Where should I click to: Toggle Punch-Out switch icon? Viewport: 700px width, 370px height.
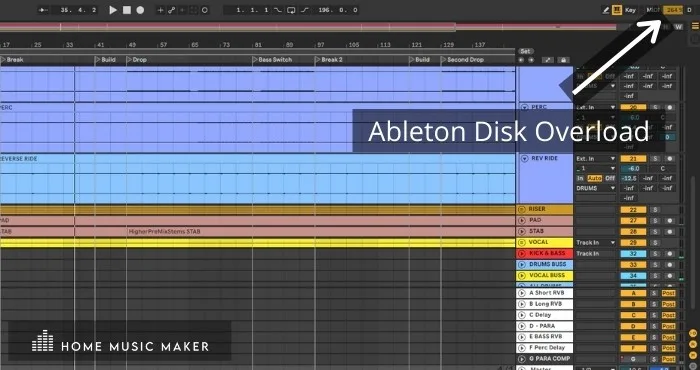point(304,10)
